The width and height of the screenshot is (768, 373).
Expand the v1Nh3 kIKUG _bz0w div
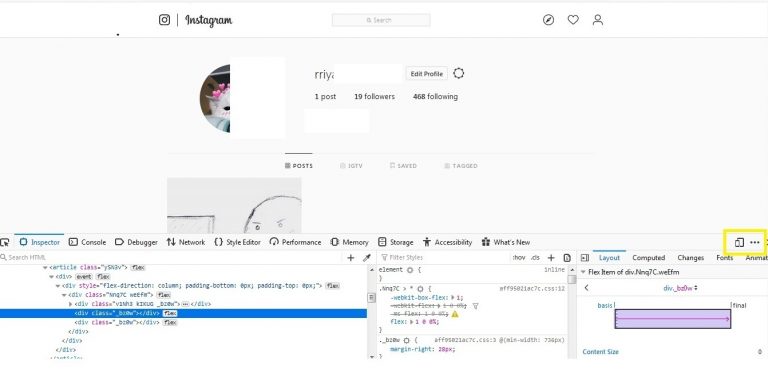point(71,304)
